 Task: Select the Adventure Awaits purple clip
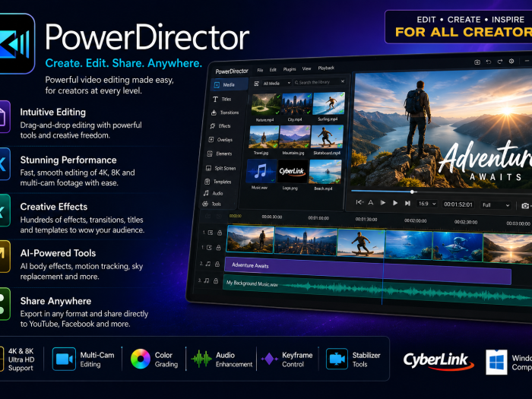[367, 271]
